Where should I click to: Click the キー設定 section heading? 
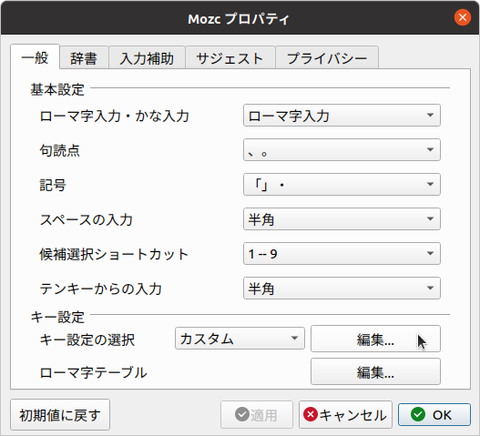57,317
